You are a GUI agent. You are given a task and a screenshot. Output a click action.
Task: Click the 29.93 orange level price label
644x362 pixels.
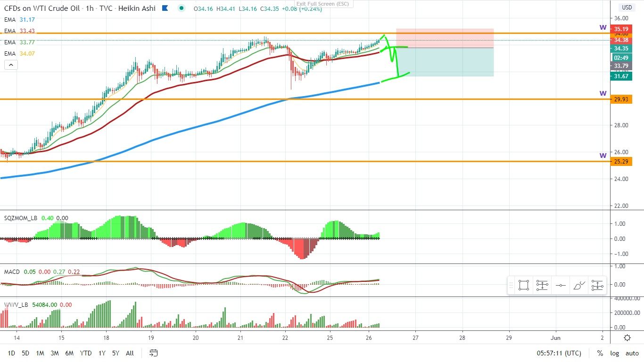(620, 99)
